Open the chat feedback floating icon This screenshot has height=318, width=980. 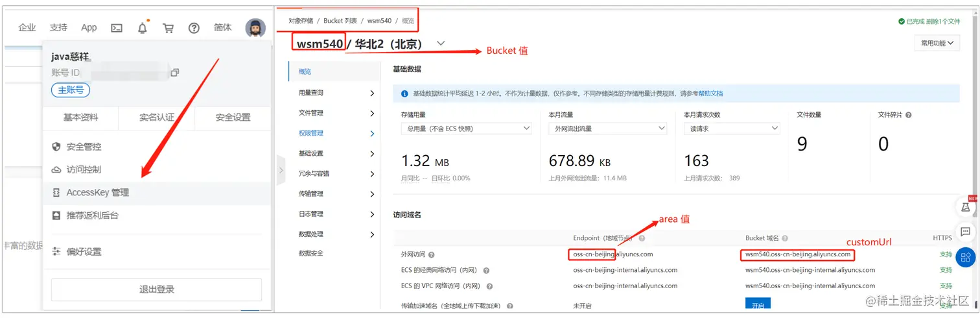[966, 232]
